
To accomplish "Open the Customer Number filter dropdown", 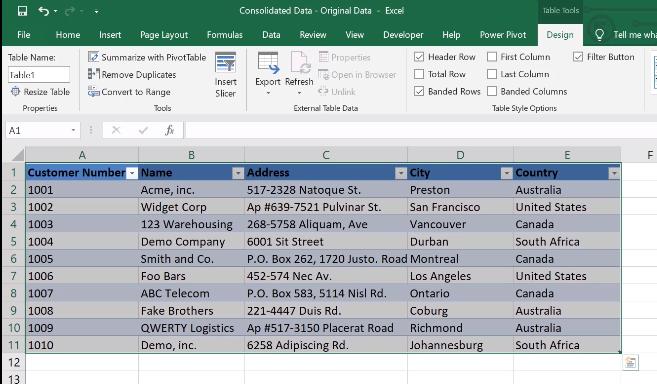I will tap(132, 173).
